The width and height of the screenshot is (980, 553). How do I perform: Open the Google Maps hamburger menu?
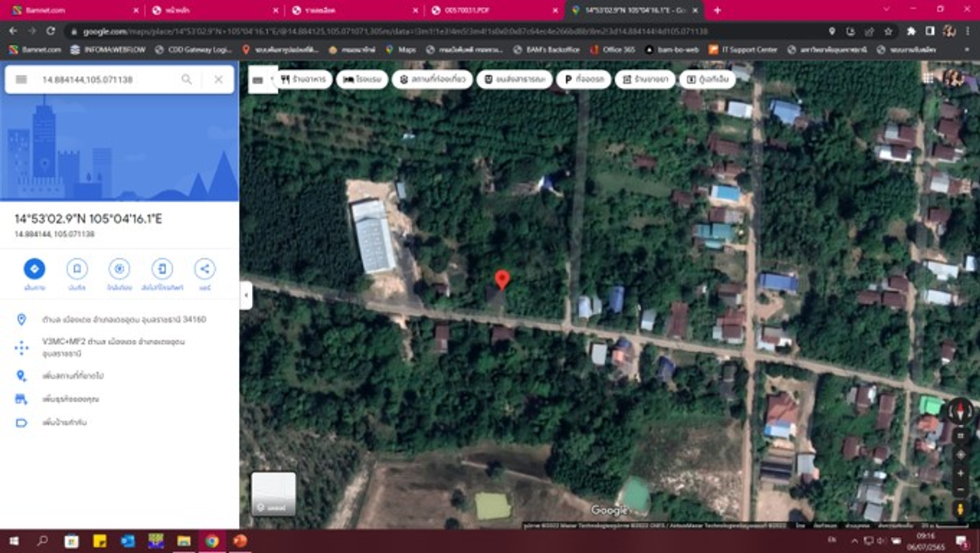point(21,80)
